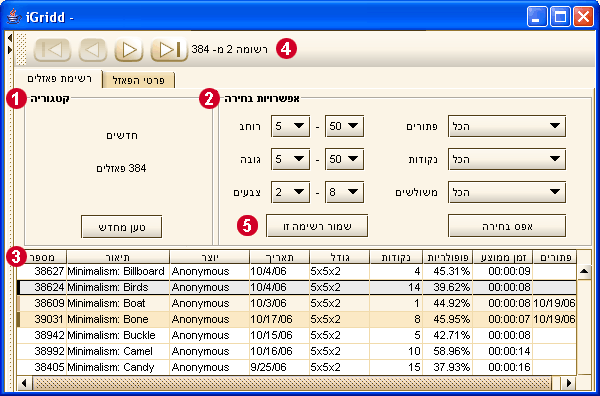Click puzzle number 39031
Image resolution: width=600 pixels, height=396 pixels.
tap(49, 319)
